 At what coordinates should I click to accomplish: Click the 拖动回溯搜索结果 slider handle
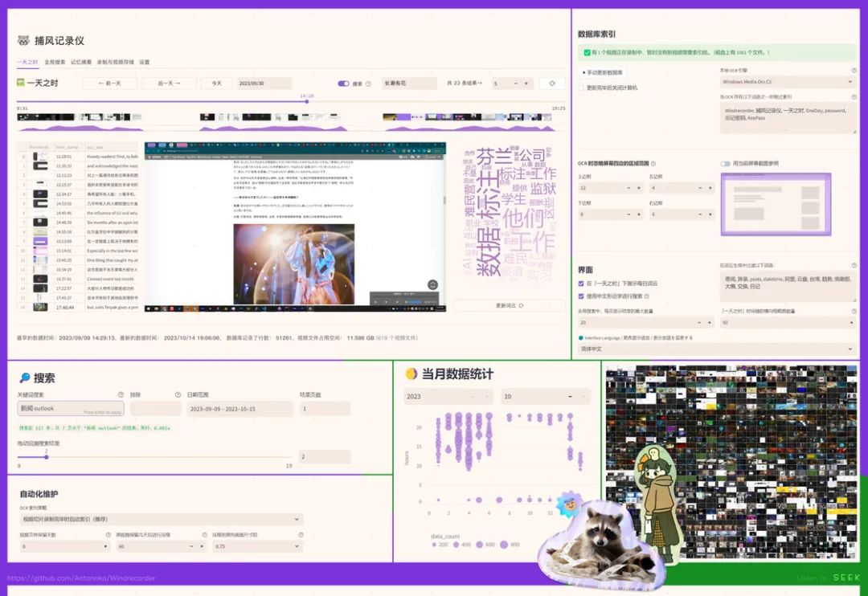point(47,457)
